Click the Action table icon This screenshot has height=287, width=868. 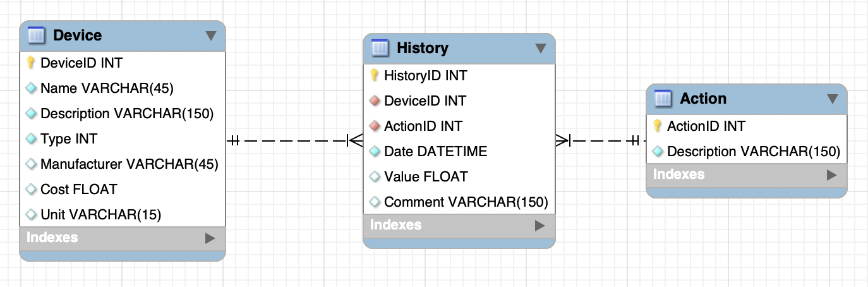click(x=663, y=99)
